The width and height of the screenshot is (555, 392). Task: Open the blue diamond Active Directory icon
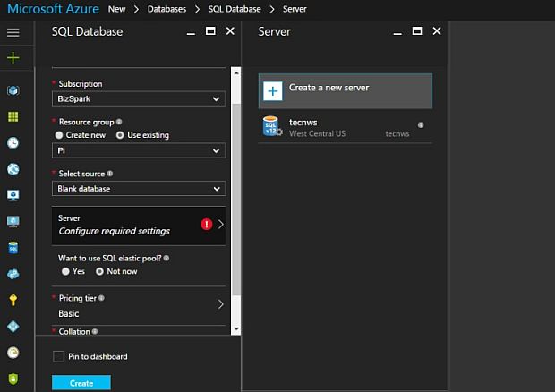pyautogui.click(x=13, y=326)
